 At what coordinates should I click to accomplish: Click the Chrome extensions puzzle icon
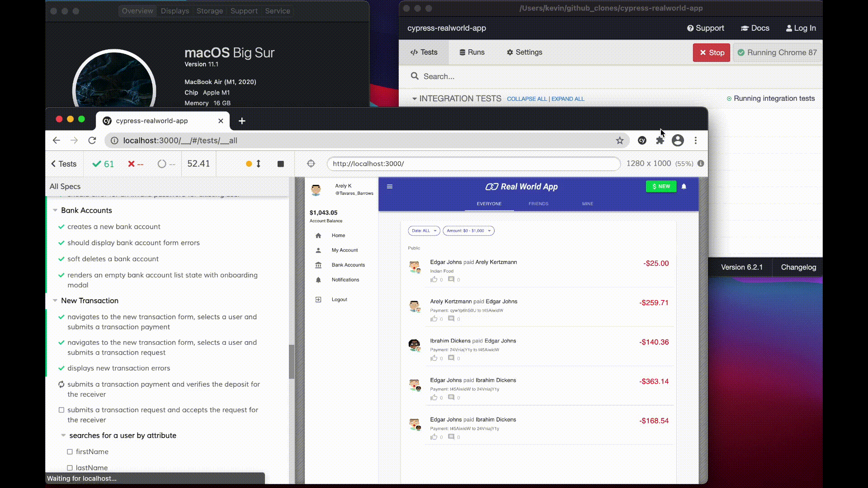pyautogui.click(x=660, y=141)
